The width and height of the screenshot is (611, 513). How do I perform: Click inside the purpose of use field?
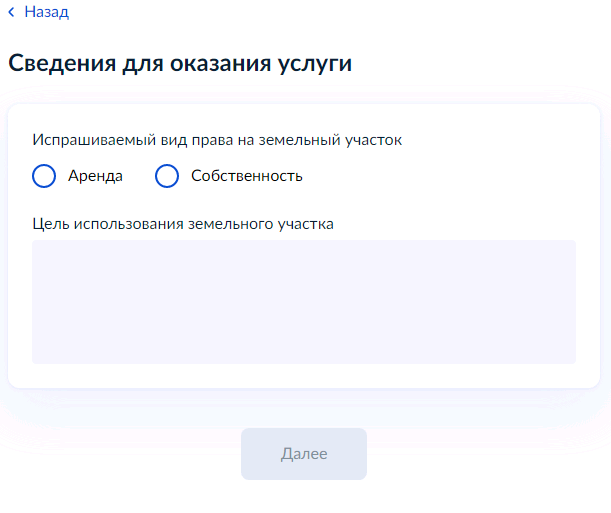coord(304,302)
